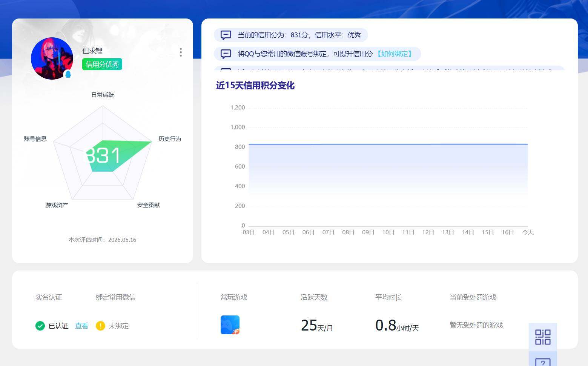Click the 账号信息 radar axis label

pos(35,139)
